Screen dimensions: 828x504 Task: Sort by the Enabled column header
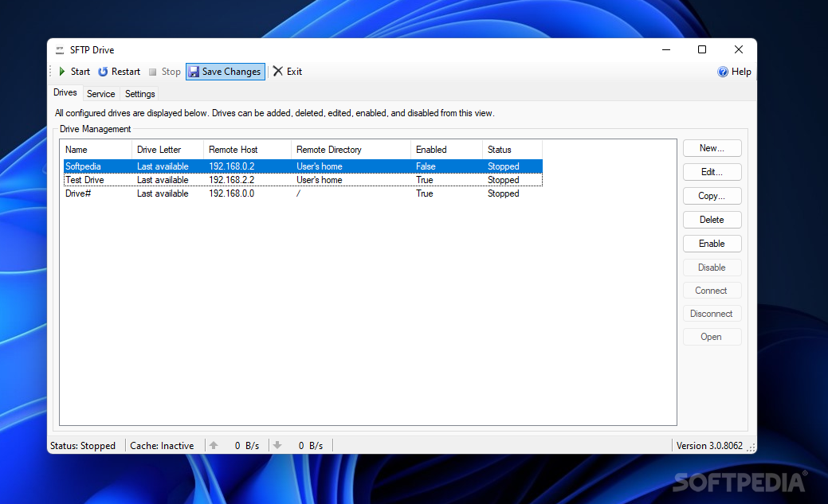click(x=446, y=150)
